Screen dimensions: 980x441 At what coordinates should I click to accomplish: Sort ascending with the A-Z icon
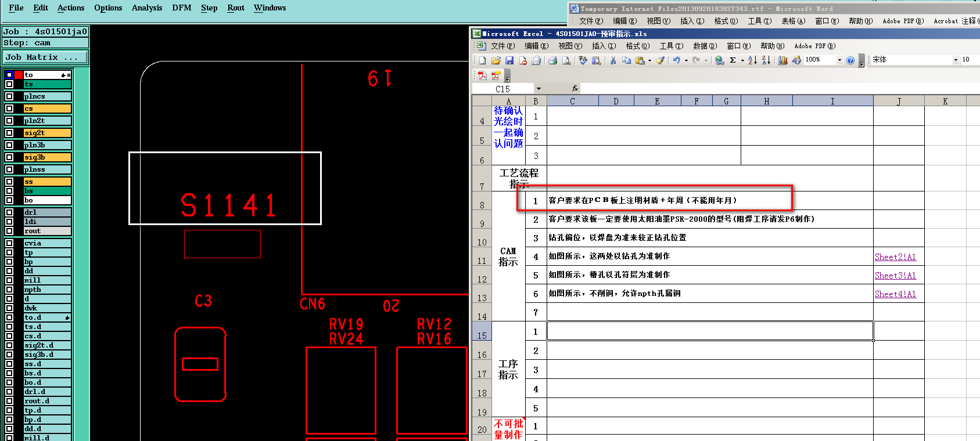[x=753, y=60]
